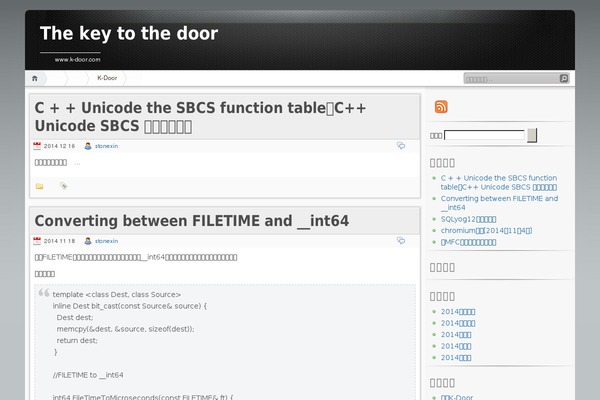
Task: Open the C++ Unicode SBCS function table title
Action: (200, 117)
